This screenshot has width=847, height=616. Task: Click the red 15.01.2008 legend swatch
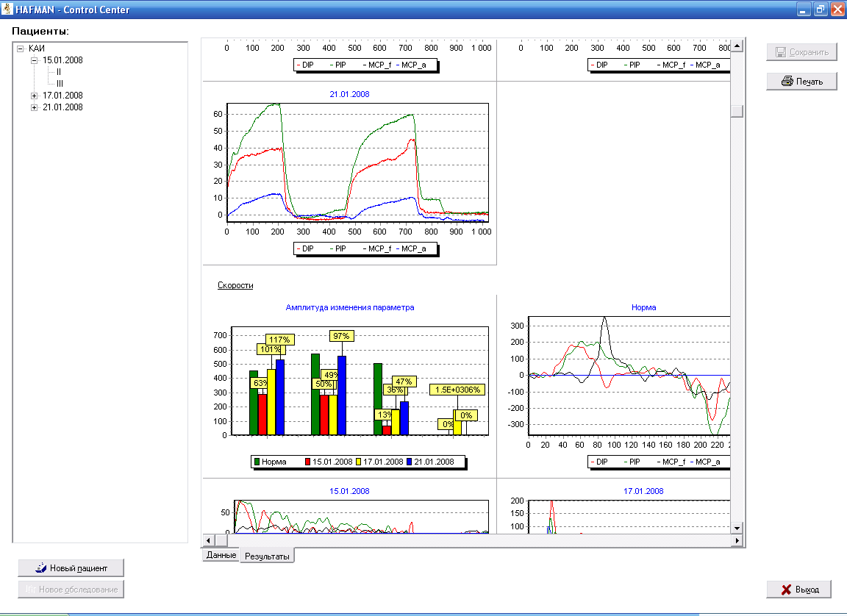(x=307, y=462)
